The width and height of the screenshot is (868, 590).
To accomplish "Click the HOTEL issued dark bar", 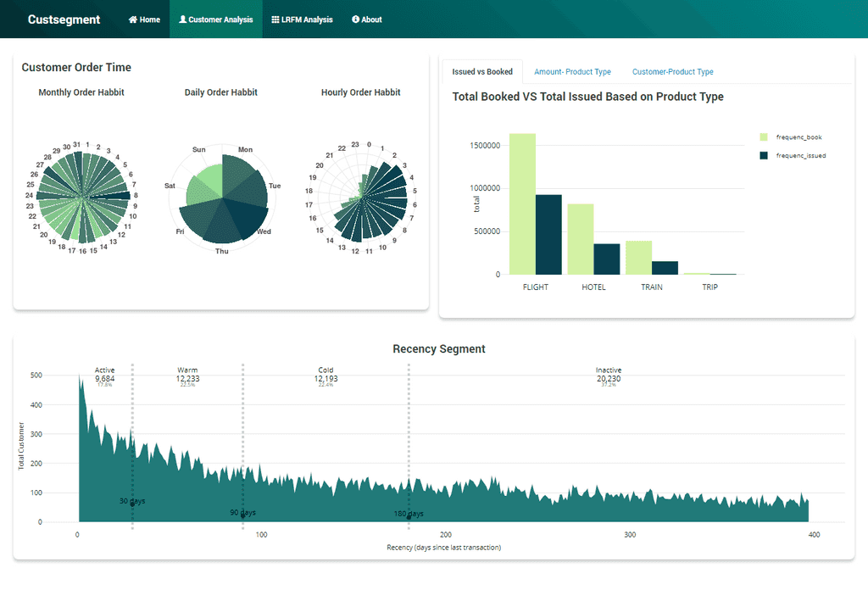I will [606, 259].
